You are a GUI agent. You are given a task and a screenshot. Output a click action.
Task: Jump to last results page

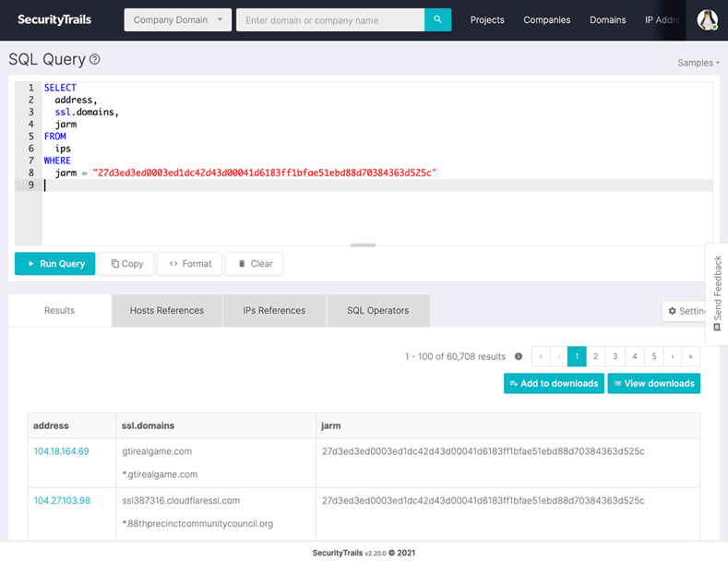coord(690,356)
